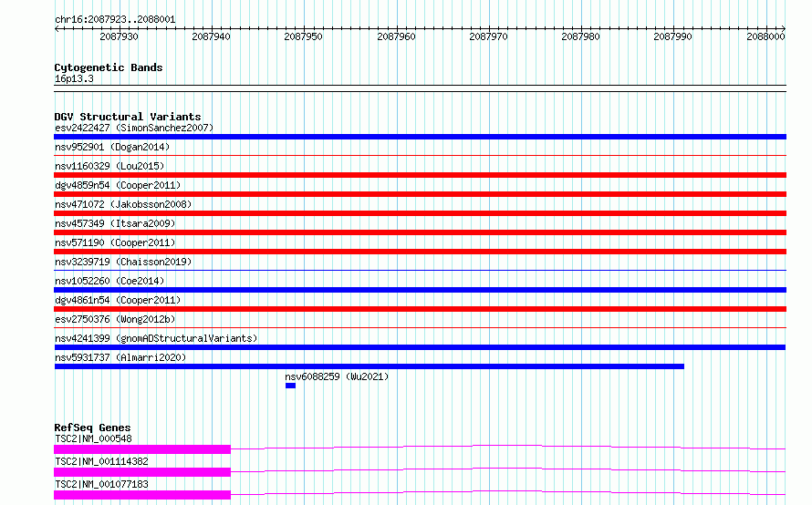This screenshot has height=505, width=812.
Task: Open variant label nsv952901 (Dogan2014)
Action: [112, 147]
